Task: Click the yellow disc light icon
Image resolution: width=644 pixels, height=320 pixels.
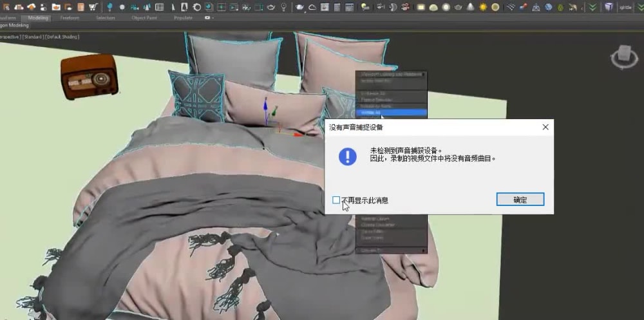Action: coord(495,7)
